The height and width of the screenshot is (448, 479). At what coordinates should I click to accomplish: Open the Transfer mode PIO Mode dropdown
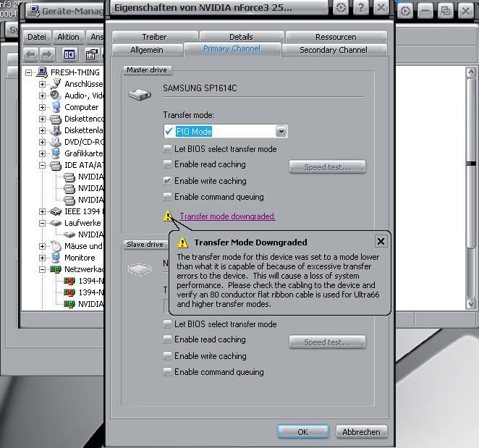tap(281, 132)
